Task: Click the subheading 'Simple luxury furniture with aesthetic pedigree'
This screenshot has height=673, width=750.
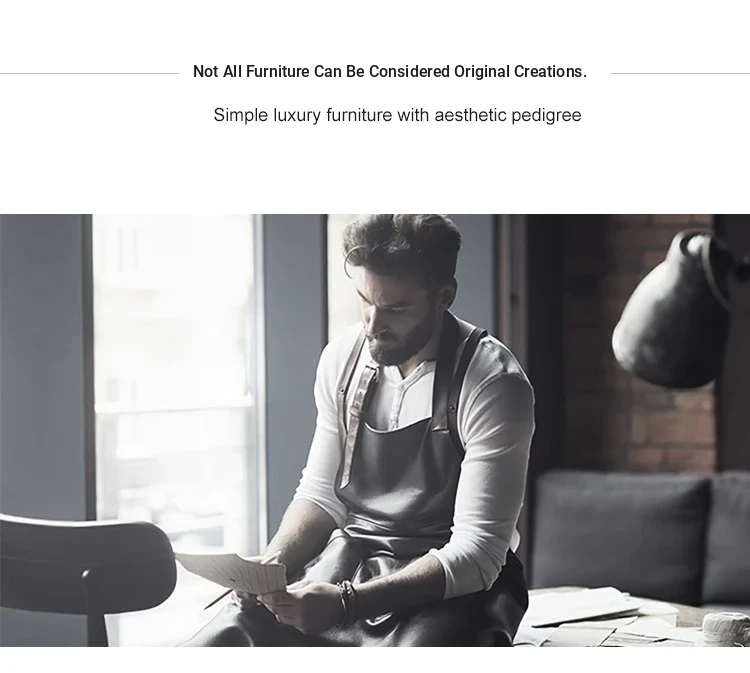Action: tap(397, 115)
